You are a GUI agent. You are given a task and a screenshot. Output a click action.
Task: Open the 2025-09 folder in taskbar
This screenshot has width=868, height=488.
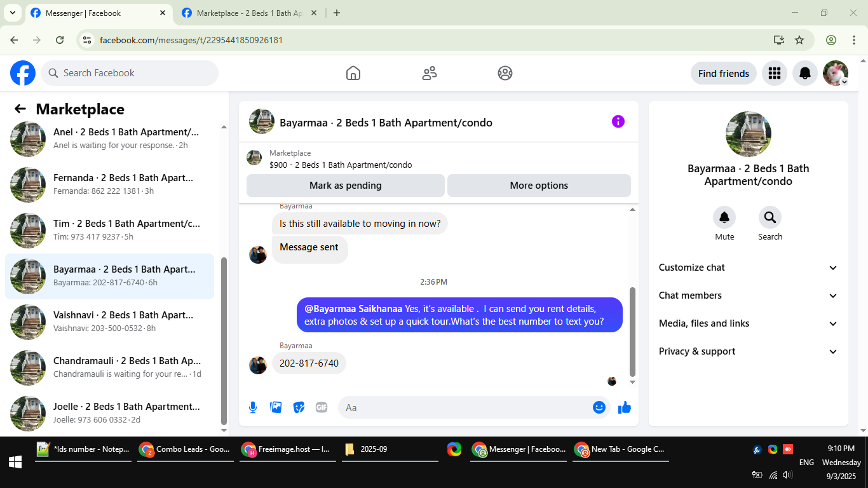tap(390, 449)
